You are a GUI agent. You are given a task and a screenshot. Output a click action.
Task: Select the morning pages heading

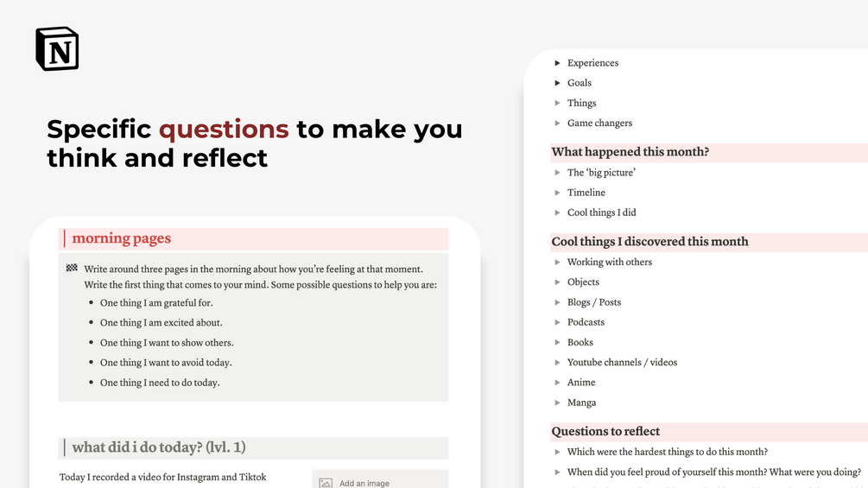121,238
